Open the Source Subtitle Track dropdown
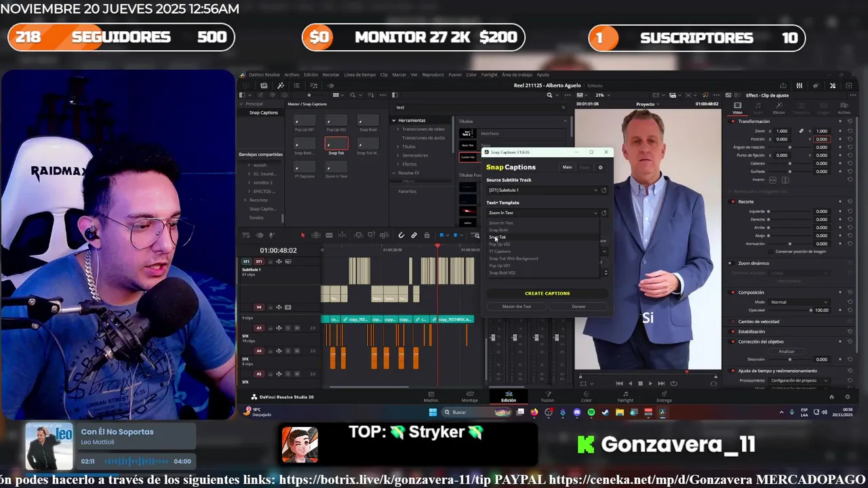 coord(542,190)
